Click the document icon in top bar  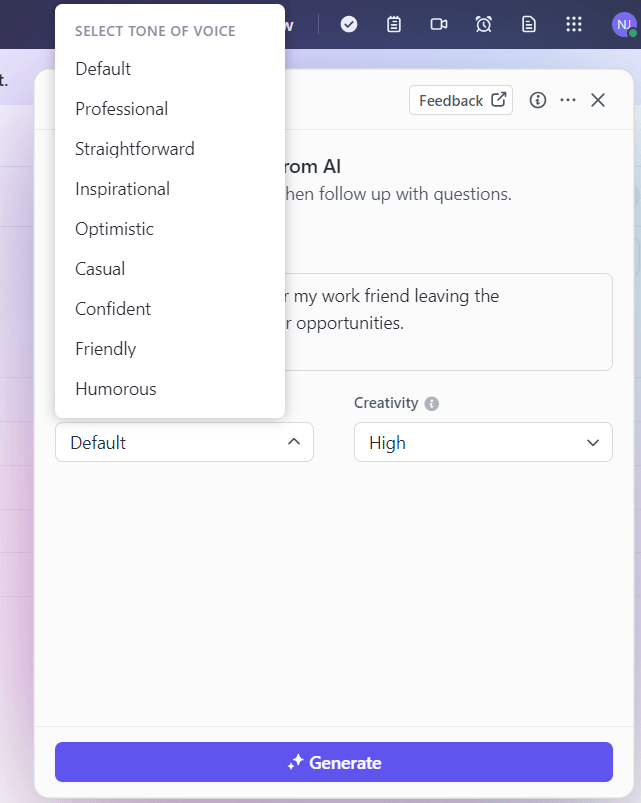click(528, 24)
